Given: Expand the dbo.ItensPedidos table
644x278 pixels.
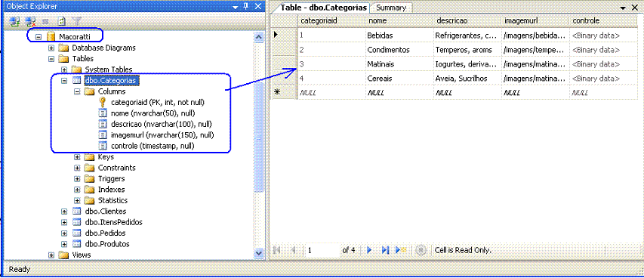Looking at the screenshot, I should click(x=64, y=222).
